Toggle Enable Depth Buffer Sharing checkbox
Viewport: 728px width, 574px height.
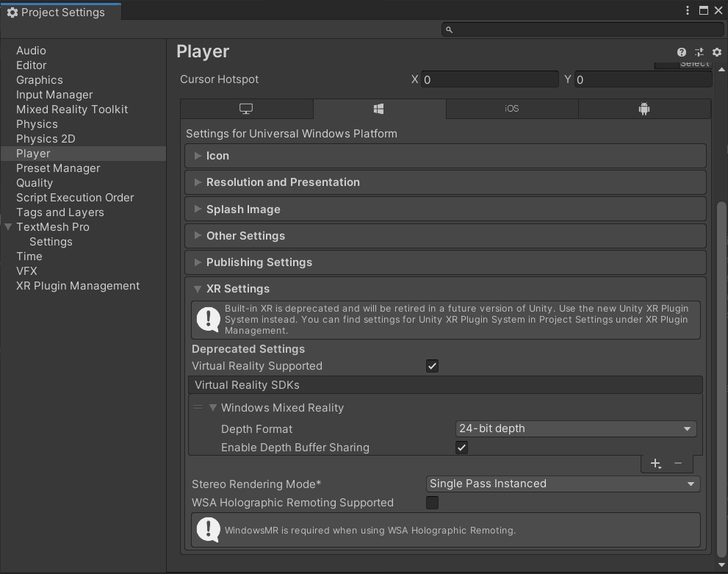[x=461, y=448]
